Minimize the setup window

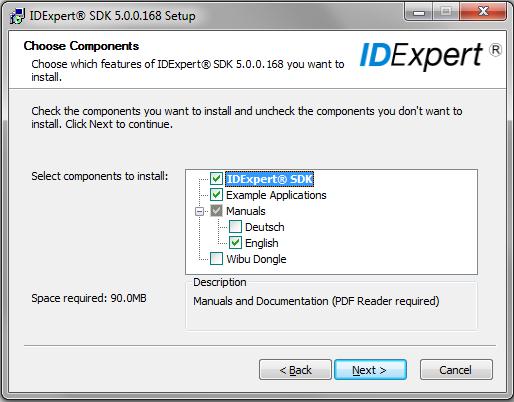click(x=419, y=11)
